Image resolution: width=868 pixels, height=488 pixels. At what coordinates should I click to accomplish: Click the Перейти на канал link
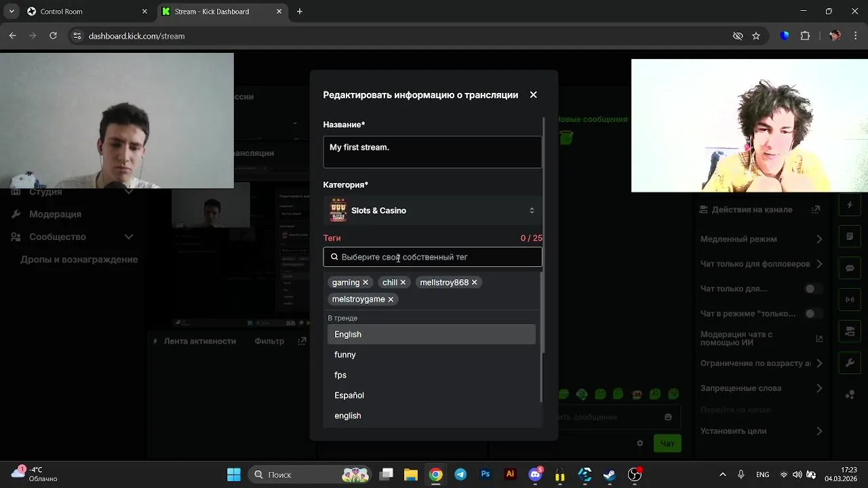(735, 410)
